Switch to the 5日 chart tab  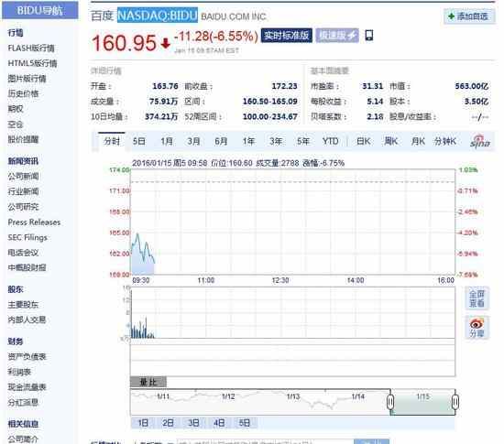(x=139, y=141)
